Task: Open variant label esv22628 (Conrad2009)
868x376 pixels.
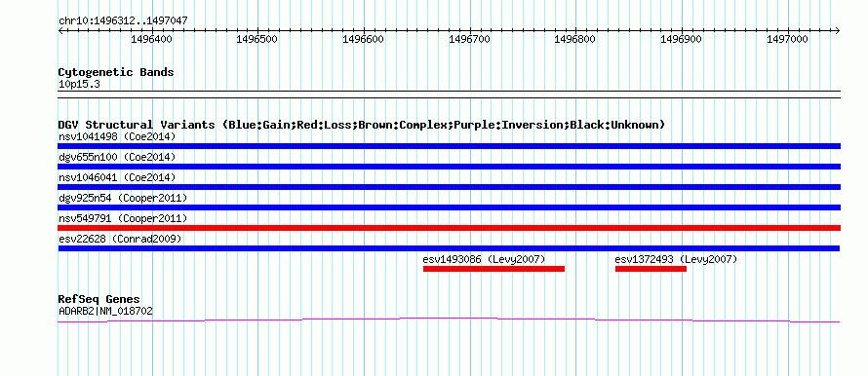Action: point(120,239)
